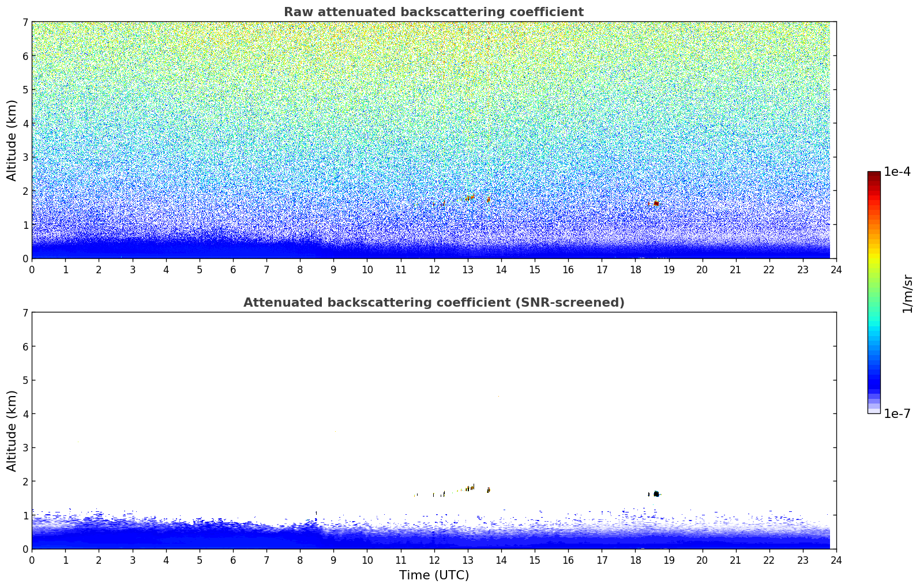Click the 1e-7 colorbar minimum label
920x588 pixels.
896,414
